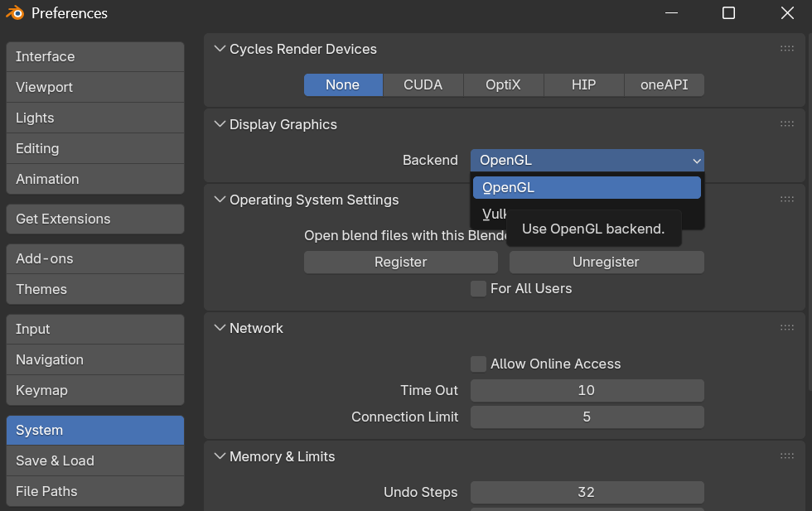Screen dimensions: 812x511
Task: Switch to the Keymap tab
Action: pos(94,390)
